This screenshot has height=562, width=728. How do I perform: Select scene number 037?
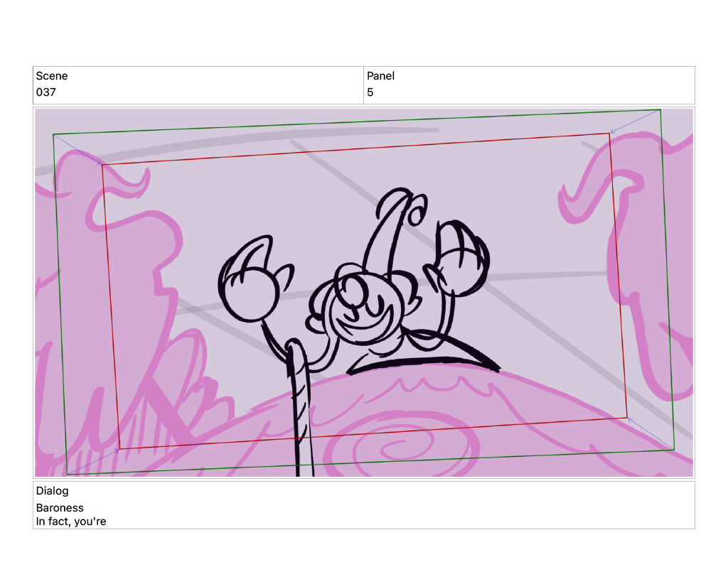pyautogui.click(x=46, y=92)
